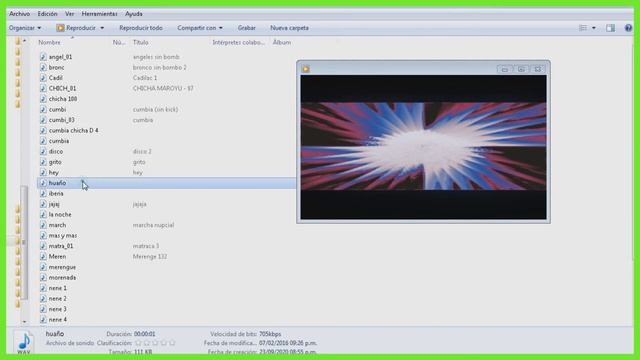The width and height of the screenshot is (640, 360).
Task: Select the cumbi_03 audio file icon
Action: (43, 120)
